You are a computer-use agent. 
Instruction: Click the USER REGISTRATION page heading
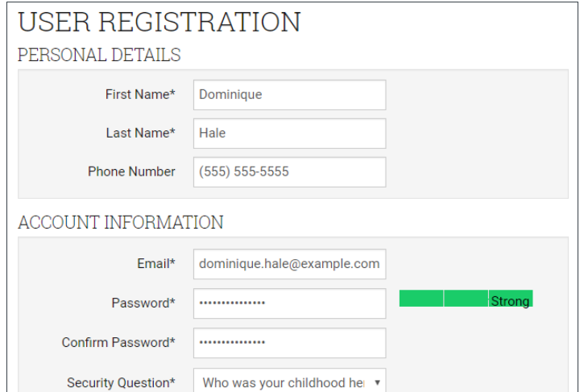coord(159,22)
